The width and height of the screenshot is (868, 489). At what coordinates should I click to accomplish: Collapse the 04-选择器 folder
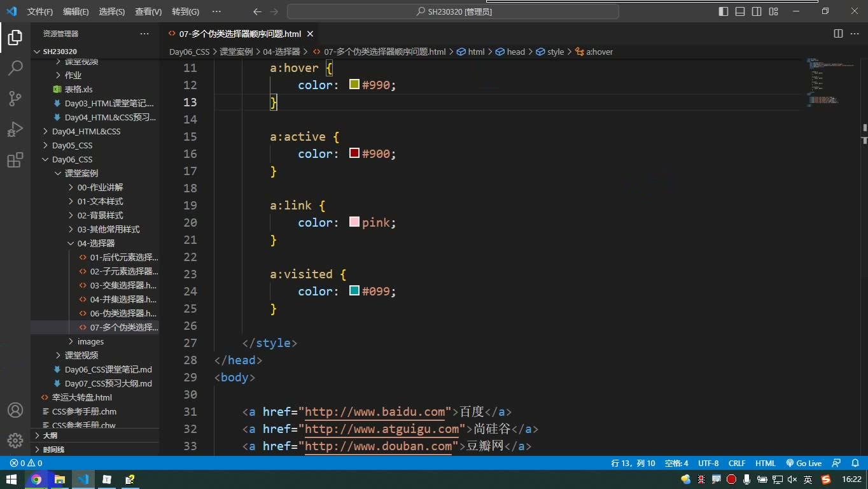[95, 243]
